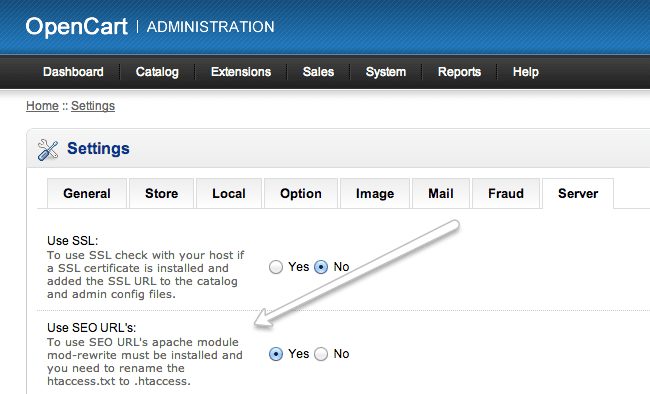Open the System menu
The height and width of the screenshot is (394, 650).
386,72
